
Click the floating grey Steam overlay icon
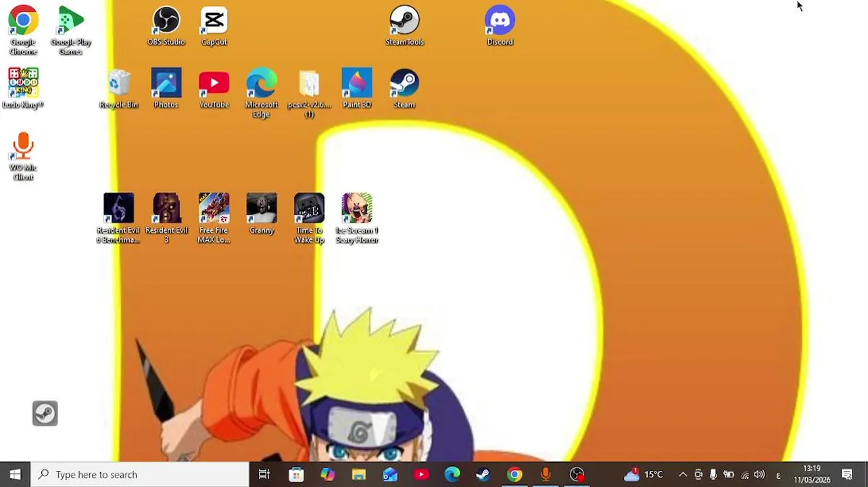pyautogui.click(x=45, y=413)
